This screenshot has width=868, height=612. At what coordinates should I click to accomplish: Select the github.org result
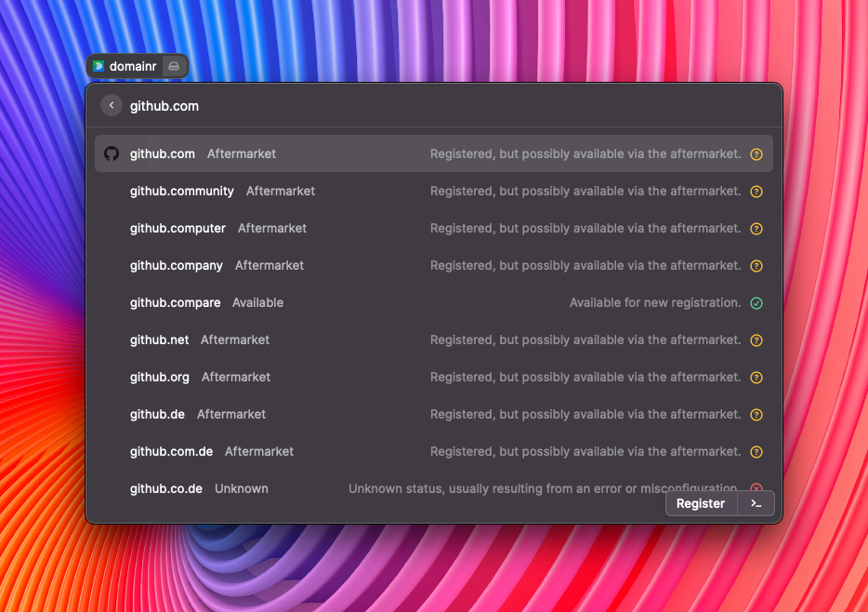[x=434, y=377]
